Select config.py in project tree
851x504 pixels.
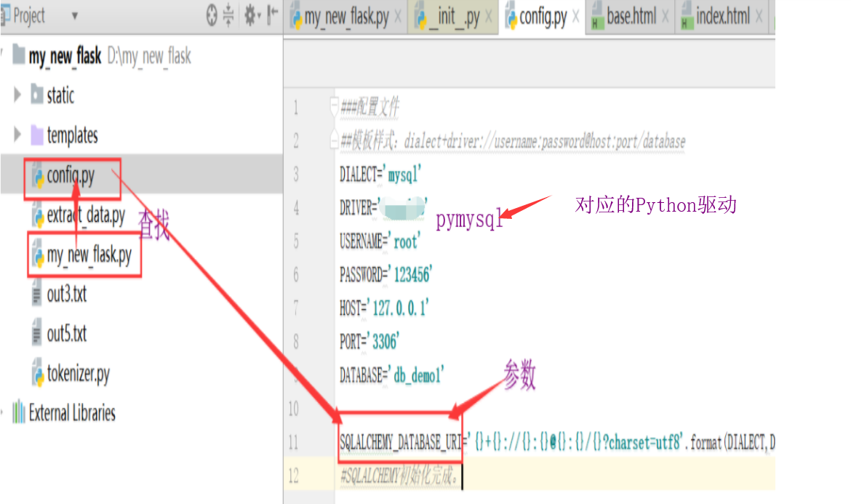tap(70, 176)
